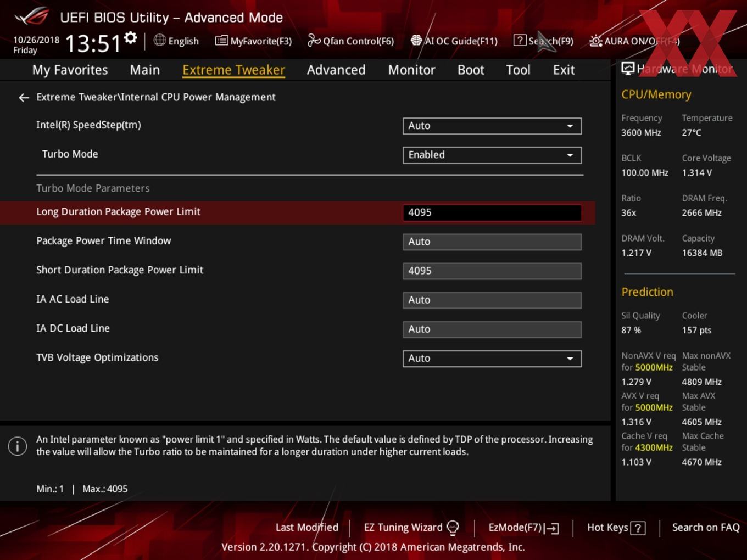Select the Short Duration Package Power Limit label
The image size is (747, 560).
pyautogui.click(x=120, y=270)
